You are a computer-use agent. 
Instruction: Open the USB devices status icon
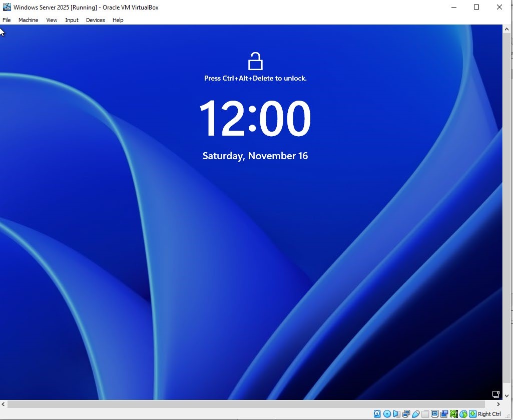pos(415,414)
